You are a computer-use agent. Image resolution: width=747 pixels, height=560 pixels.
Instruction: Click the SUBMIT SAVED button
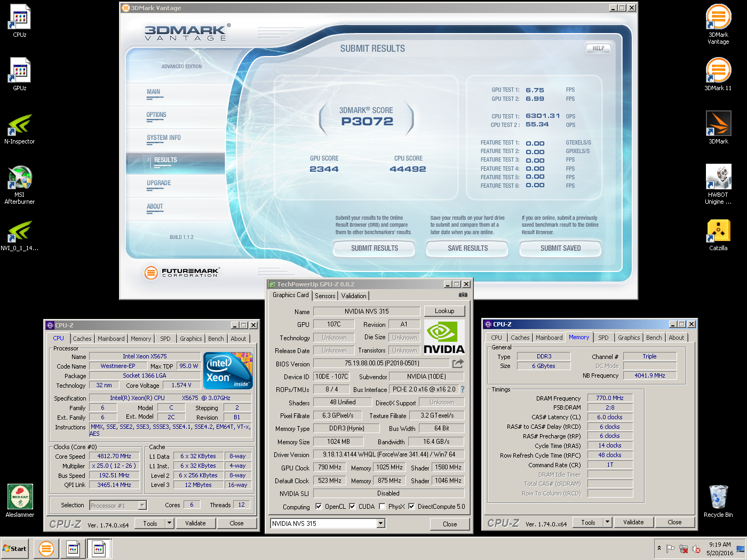tap(560, 249)
